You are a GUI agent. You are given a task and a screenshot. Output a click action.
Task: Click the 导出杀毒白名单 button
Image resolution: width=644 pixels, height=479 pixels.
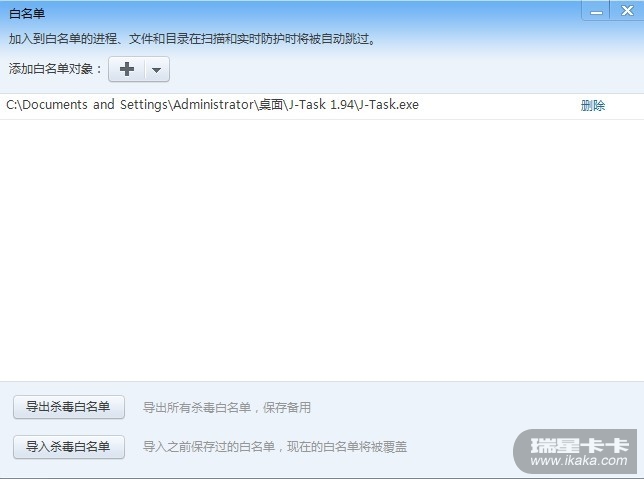tap(69, 407)
